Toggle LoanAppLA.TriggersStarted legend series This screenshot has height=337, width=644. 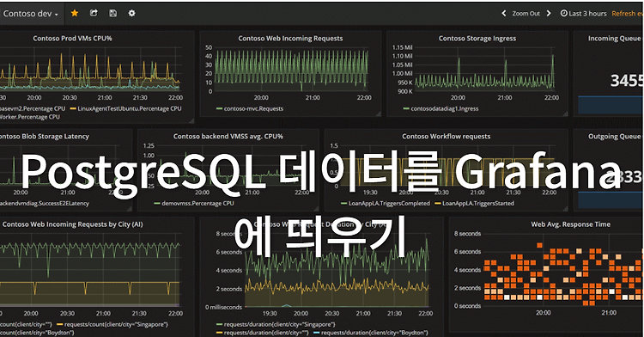pos(474,204)
